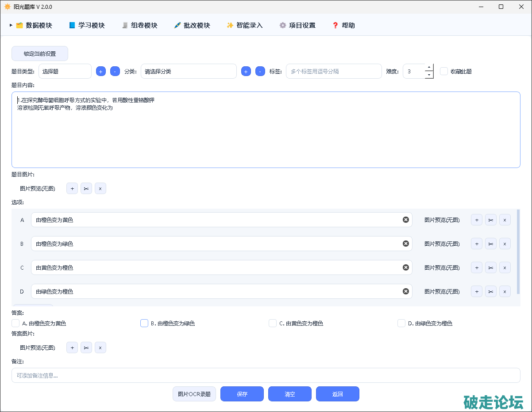The image size is (532, 412).
Task: Open the 智能录入 menu
Action: (245, 25)
